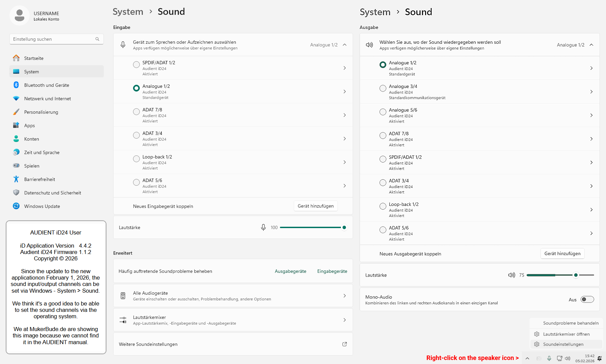Image resolution: width=606 pixels, height=364 pixels.
Task: Collapse the output device selection list
Action: pos(591,45)
